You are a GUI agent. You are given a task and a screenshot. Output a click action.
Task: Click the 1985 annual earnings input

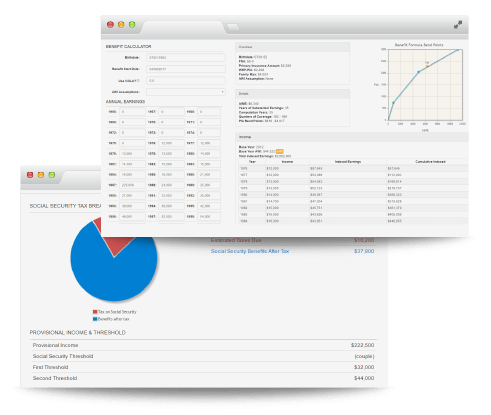point(171,175)
